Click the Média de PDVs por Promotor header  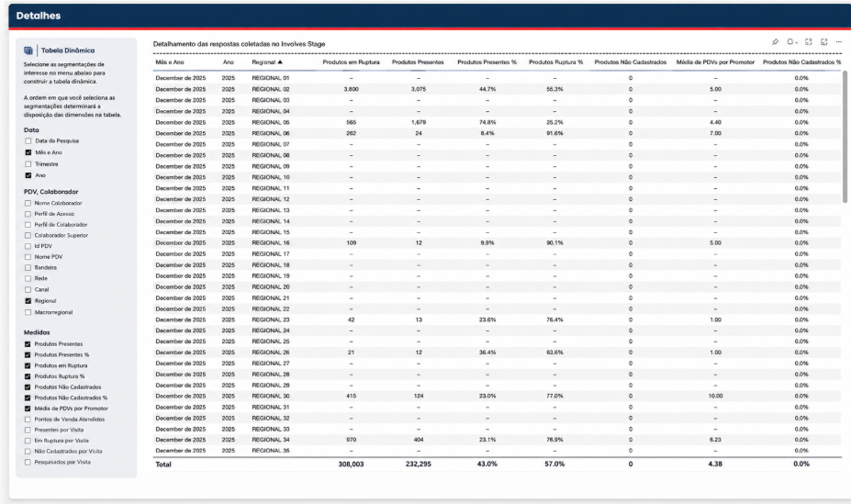click(715, 62)
